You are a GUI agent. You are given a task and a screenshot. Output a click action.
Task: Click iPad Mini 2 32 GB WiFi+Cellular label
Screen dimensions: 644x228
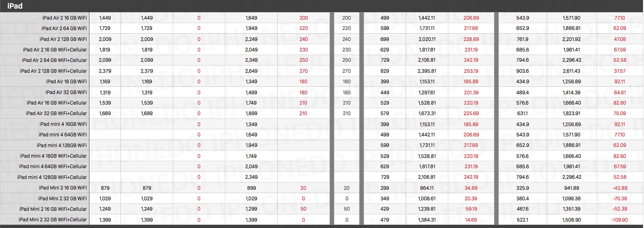click(x=52, y=220)
